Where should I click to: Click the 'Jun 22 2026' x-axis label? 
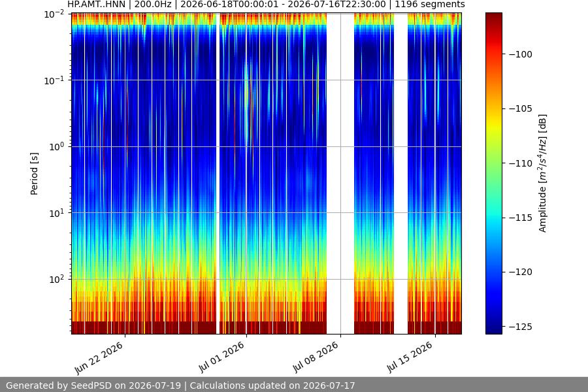[x=99, y=358]
